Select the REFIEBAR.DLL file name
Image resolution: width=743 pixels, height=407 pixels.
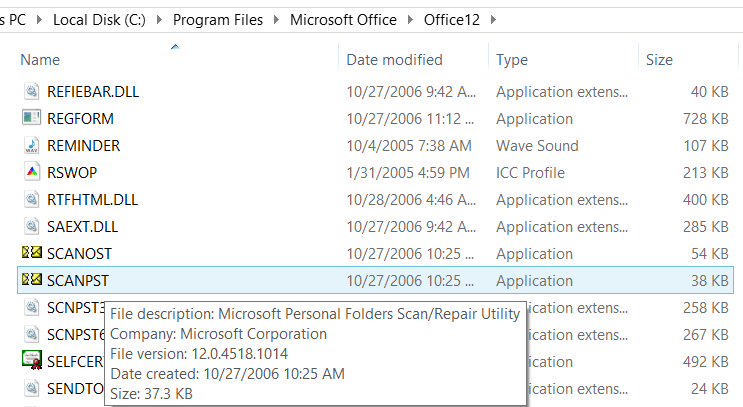tap(93, 91)
